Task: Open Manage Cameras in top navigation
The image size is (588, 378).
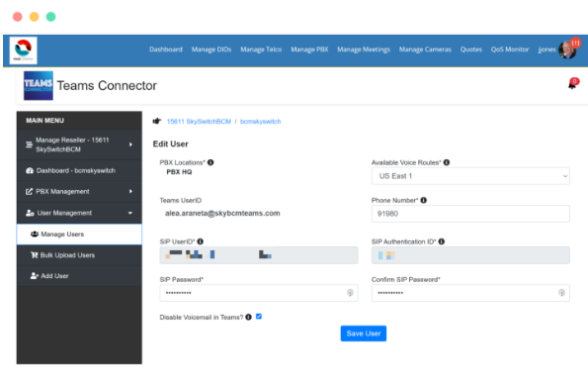Action: pyautogui.click(x=425, y=49)
